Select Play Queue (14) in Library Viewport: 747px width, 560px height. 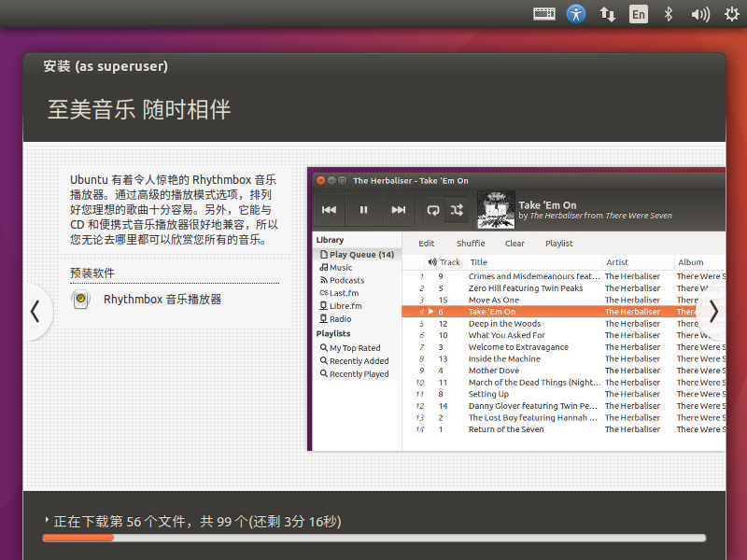tap(357, 254)
